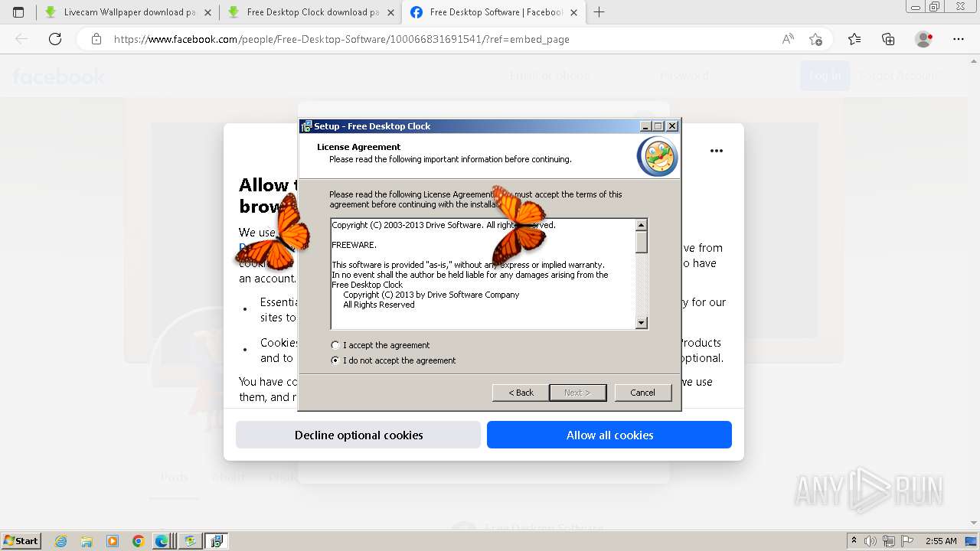Open the browser profile icon
The image size is (980, 551).
pos(923,39)
